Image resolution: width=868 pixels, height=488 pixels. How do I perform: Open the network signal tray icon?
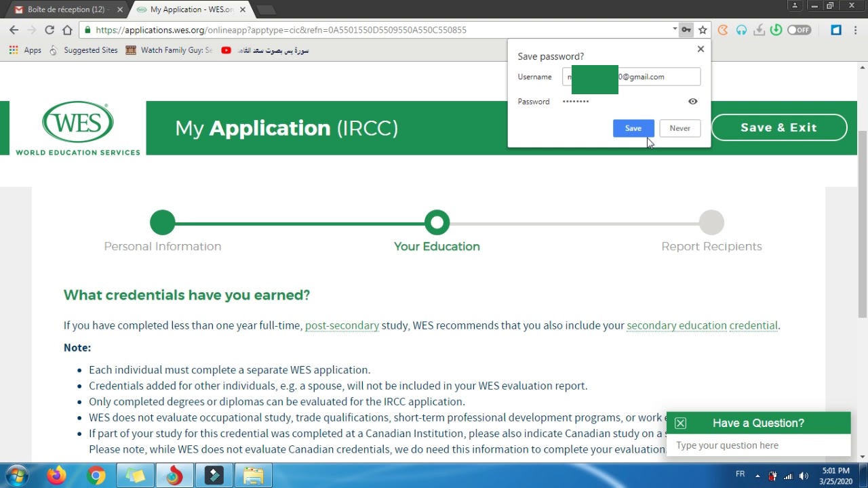(788, 476)
